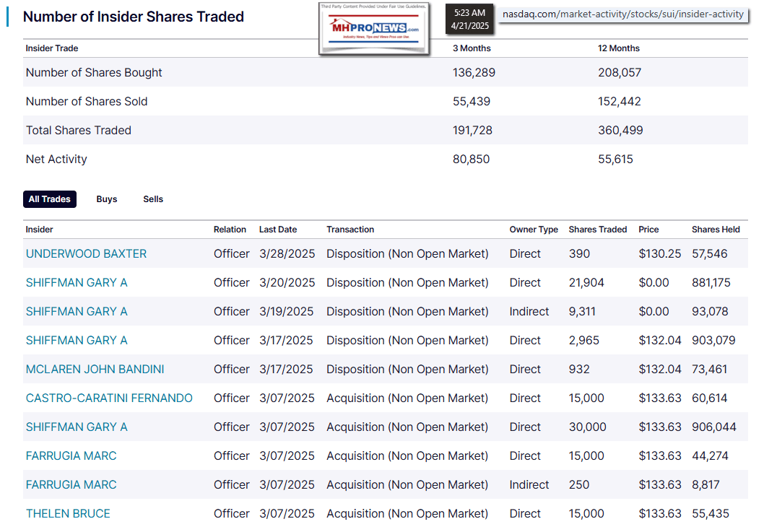Click the Shares Traded column header
The height and width of the screenshot is (532, 764).
coord(598,230)
